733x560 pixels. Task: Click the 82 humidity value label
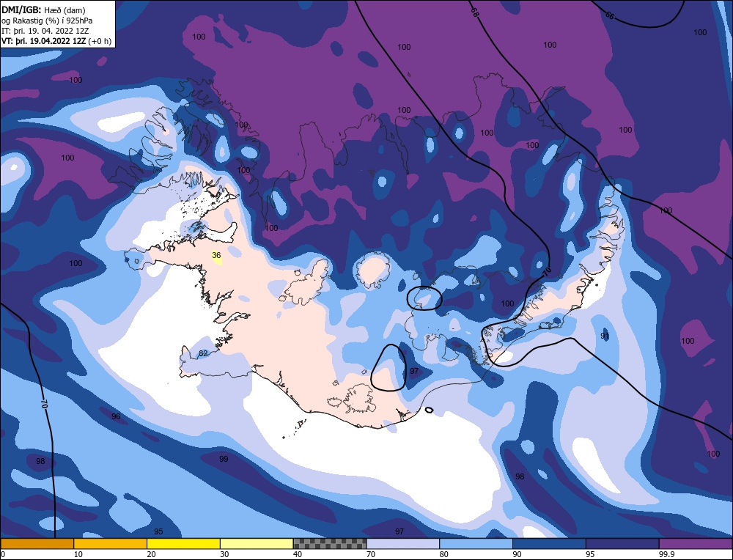pyautogui.click(x=203, y=353)
